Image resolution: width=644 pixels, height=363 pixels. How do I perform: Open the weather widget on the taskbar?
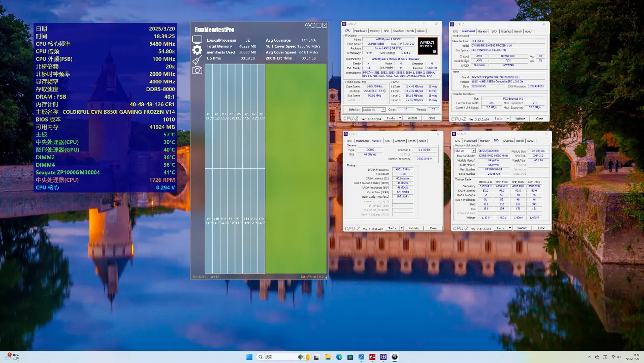[13, 357]
